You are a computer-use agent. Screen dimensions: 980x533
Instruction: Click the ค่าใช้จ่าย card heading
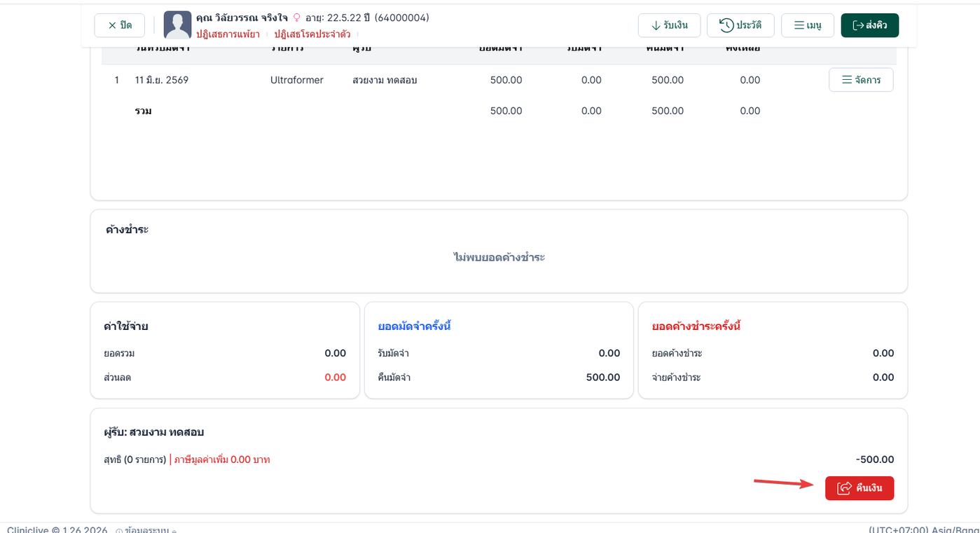click(125, 326)
